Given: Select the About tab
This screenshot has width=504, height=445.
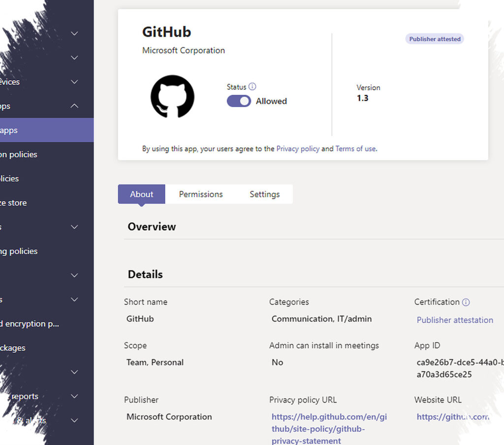Looking at the screenshot, I should tap(141, 194).
